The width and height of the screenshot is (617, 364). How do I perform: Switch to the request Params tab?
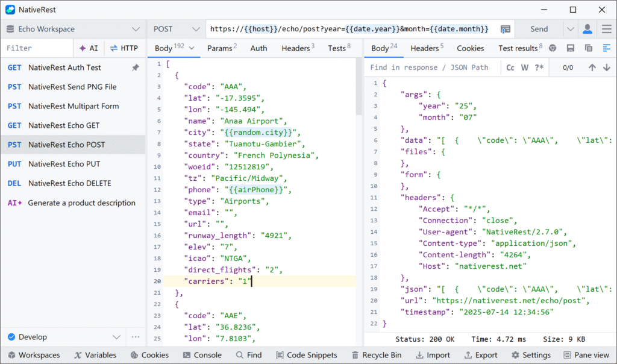pyautogui.click(x=222, y=48)
